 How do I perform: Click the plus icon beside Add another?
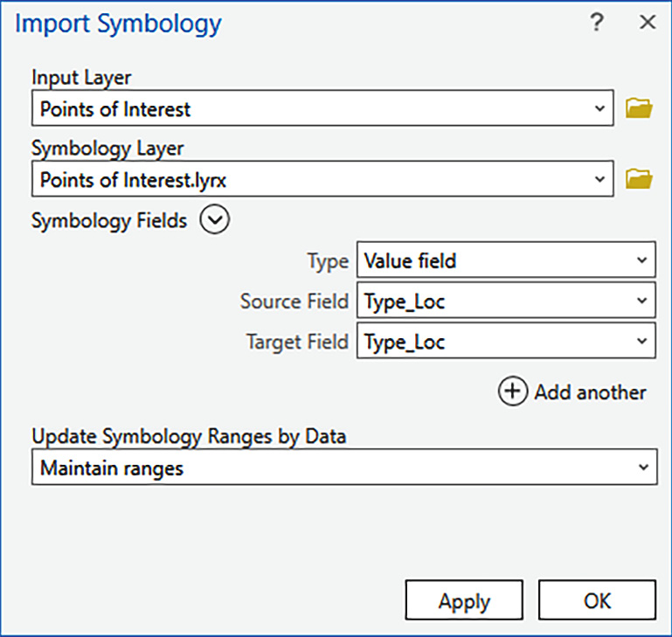click(513, 391)
